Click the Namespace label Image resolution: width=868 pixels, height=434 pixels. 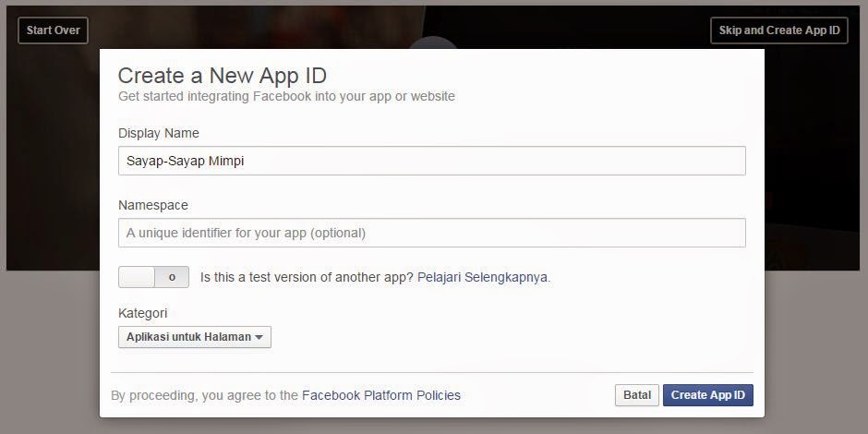coord(152,205)
